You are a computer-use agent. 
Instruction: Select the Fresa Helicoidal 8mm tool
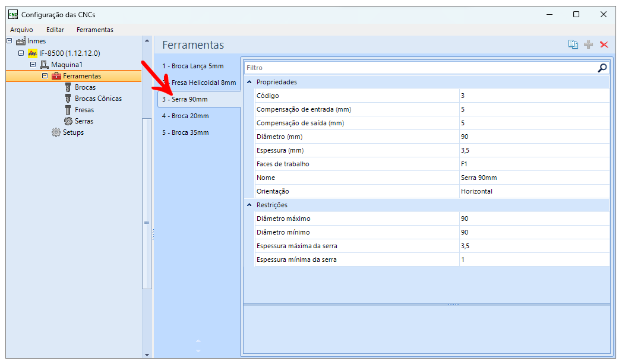click(204, 83)
